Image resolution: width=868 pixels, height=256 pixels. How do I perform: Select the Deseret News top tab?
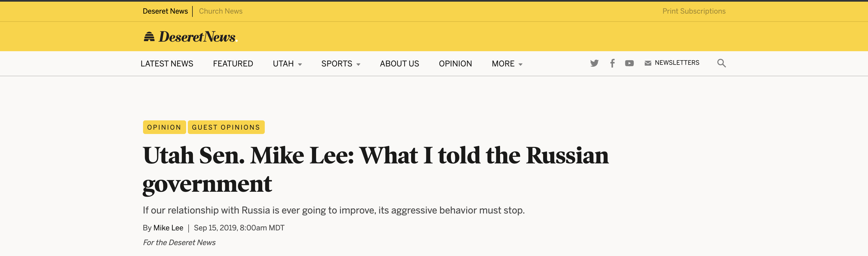pos(165,11)
